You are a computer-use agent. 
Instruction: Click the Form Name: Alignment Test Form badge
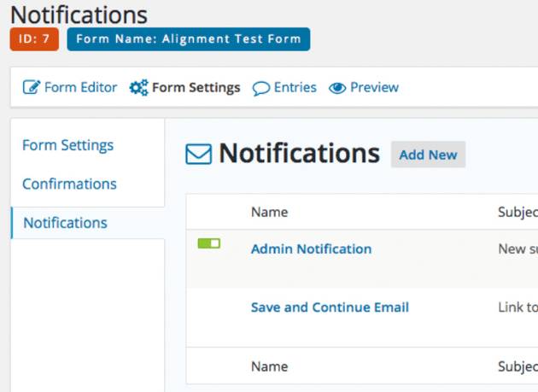[189, 39]
